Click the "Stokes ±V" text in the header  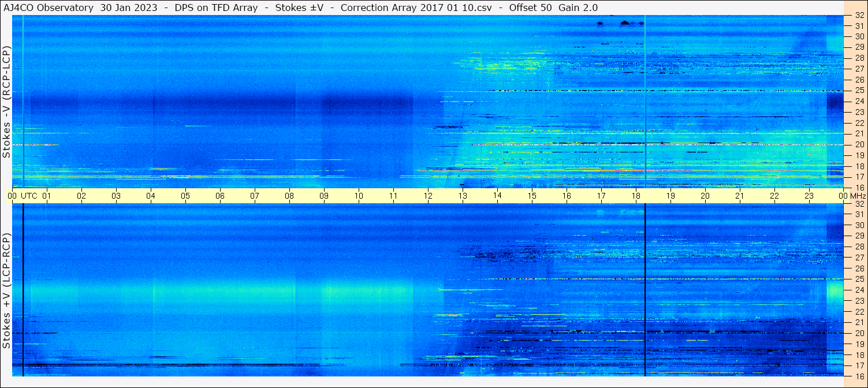tap(298, 8)
